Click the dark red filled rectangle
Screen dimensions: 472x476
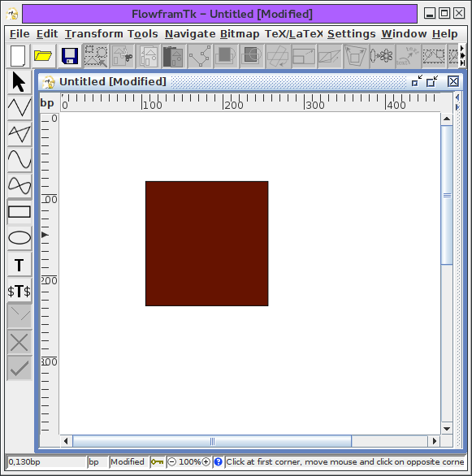coord(206,244)
